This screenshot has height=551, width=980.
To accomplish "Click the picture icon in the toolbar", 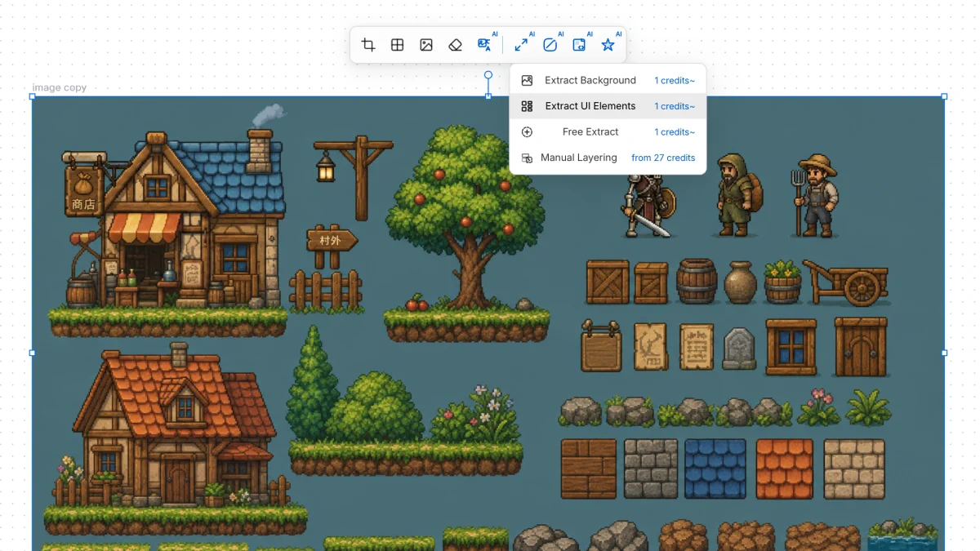I will coord(426,45).
